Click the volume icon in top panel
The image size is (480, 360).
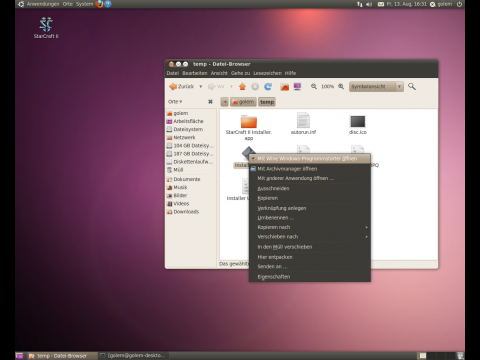tap(369, 4)
